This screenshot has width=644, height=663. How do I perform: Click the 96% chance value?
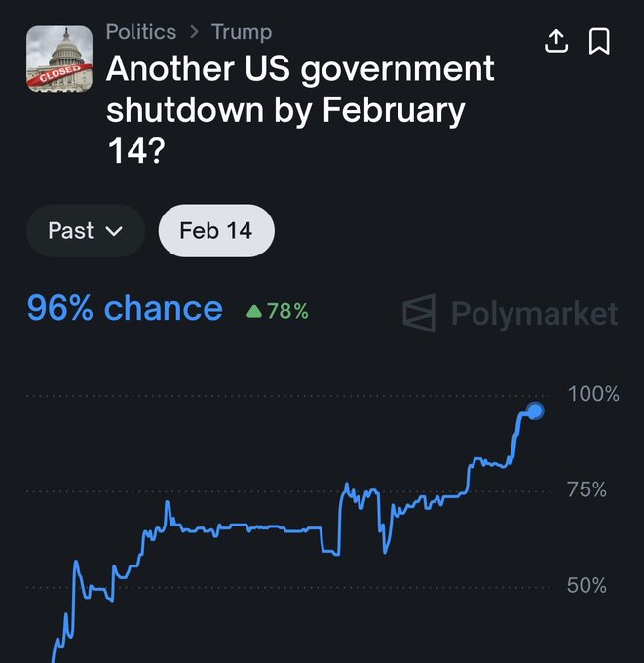click(125, 309)
